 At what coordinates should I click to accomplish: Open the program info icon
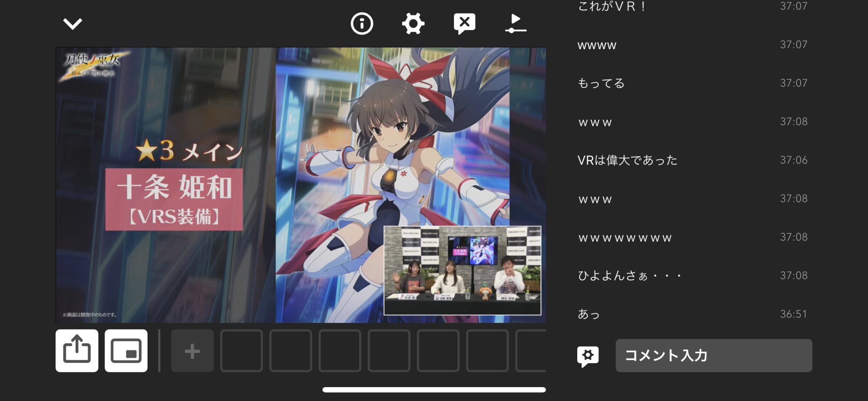coord(362,23)
